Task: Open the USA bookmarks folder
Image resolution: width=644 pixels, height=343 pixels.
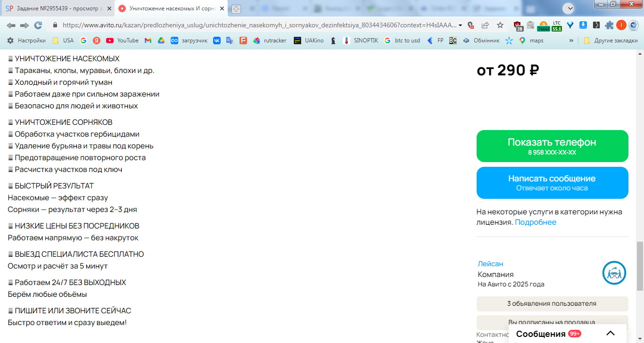Action: [63, 41]
